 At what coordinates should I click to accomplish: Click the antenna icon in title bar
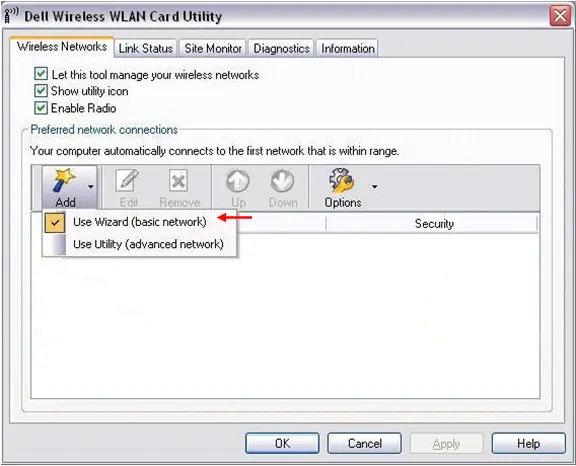pos(11,16)
